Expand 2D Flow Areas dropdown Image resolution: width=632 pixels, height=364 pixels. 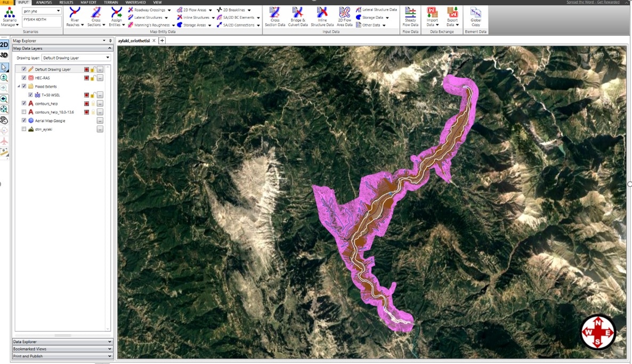click(210, 10)
